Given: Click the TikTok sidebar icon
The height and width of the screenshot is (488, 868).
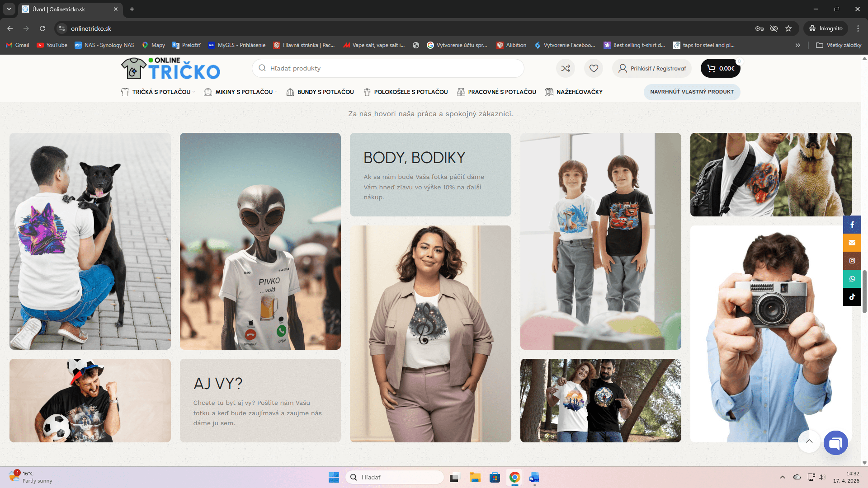Looking at the screenshot, I should 852,297.
